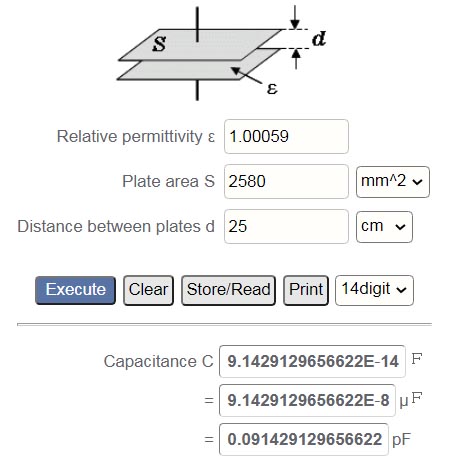Click the distance field containing 25
Image resolution: width=455 pixels, height=466 pixels.
click(x=286, y=226)
